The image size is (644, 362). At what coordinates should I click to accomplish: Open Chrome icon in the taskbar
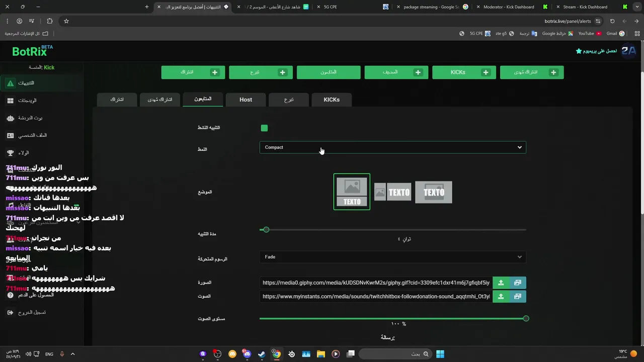pos(276,354)
